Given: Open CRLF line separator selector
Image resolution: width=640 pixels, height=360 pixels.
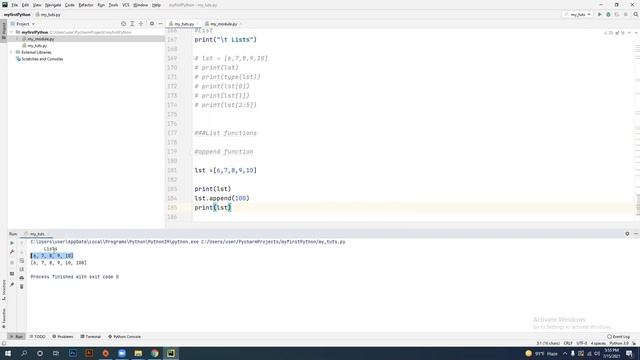Looking at the screenshot, I should pyautogui.click(x=568, y=343).
